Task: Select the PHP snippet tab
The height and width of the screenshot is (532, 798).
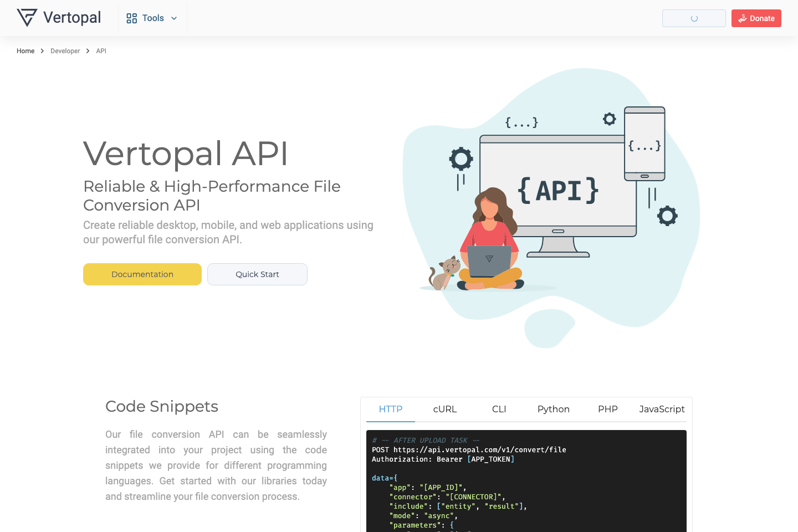Action: tap(607, 409)
